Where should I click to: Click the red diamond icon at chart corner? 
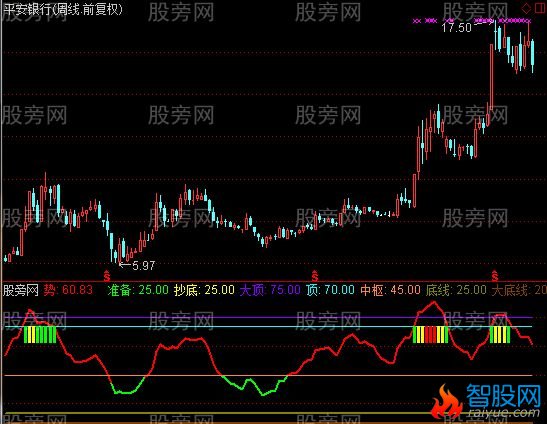[x=526, y=8]
